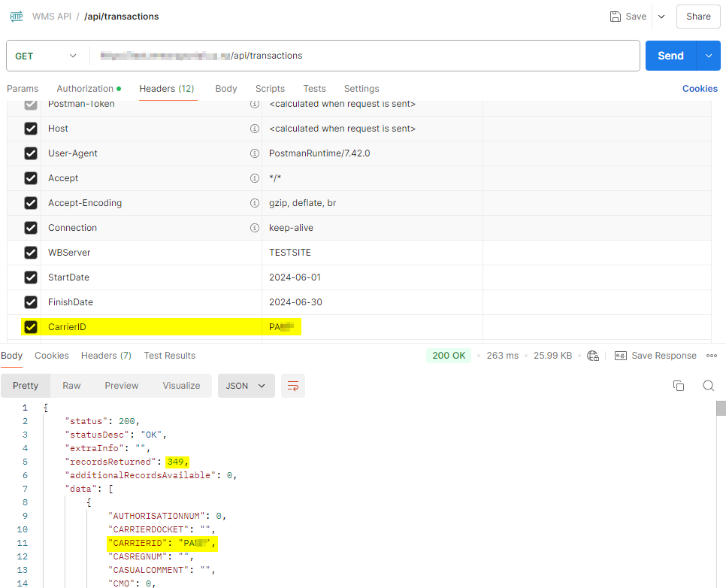Open the Authorization tab
This screenshot has height=588, width=726.
(89, 89)
